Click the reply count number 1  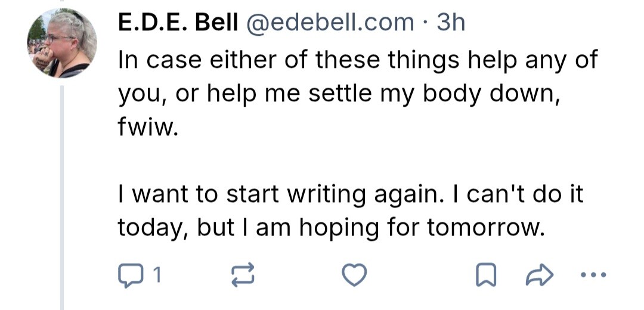pyautogui.click(x=157, y=275)
